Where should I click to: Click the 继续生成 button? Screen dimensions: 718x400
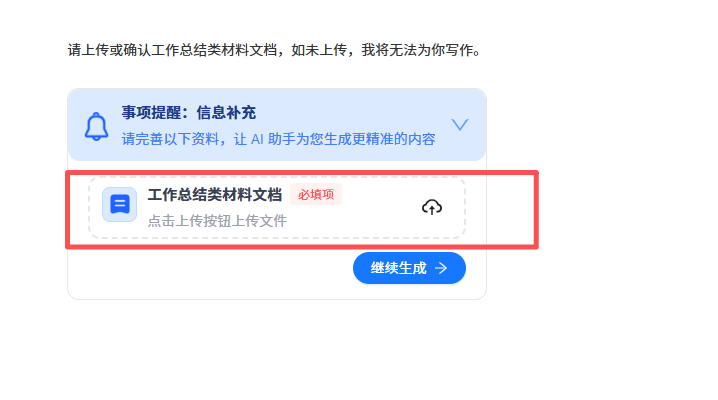click(409, 268)
